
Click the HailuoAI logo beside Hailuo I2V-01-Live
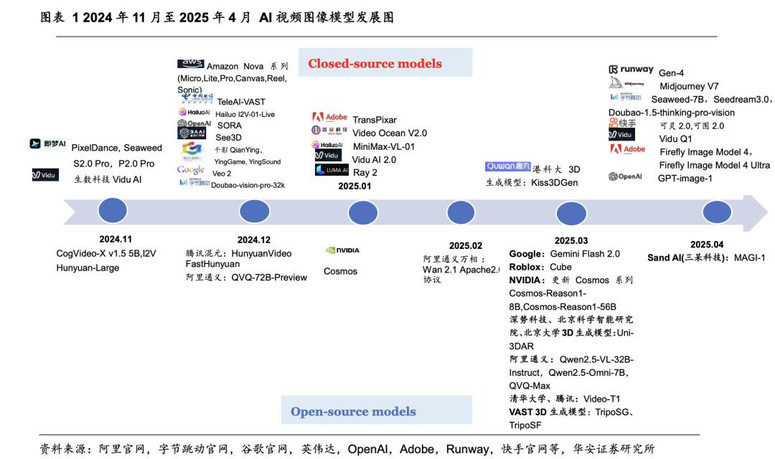[194, 112]
